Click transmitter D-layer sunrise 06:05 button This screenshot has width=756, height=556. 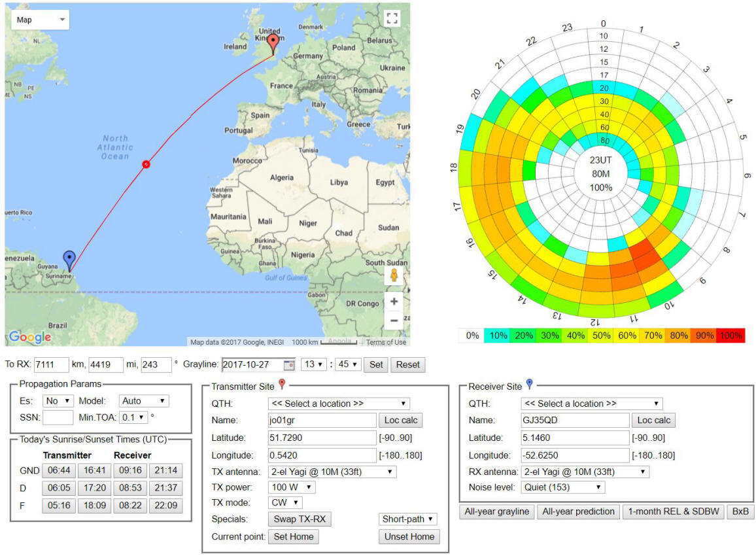59,488
